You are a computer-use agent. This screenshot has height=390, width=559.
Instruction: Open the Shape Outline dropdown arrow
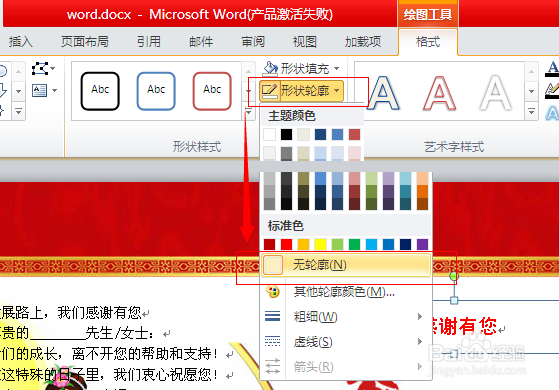tap(337, 91)
